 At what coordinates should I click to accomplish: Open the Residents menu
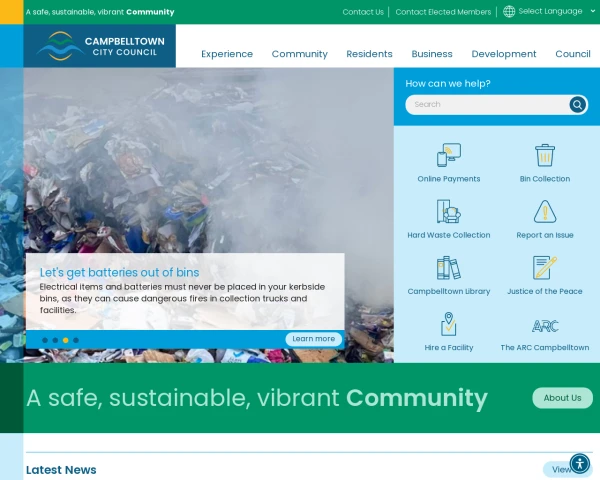tap(369, 54)
